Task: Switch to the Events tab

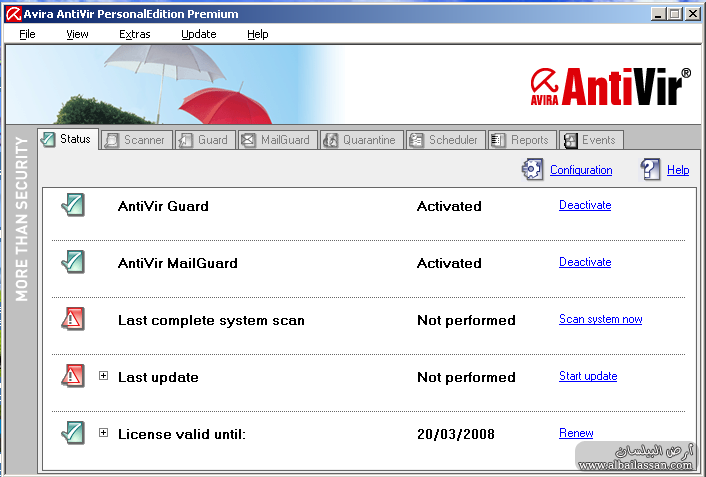Action: tap(591, 140)
